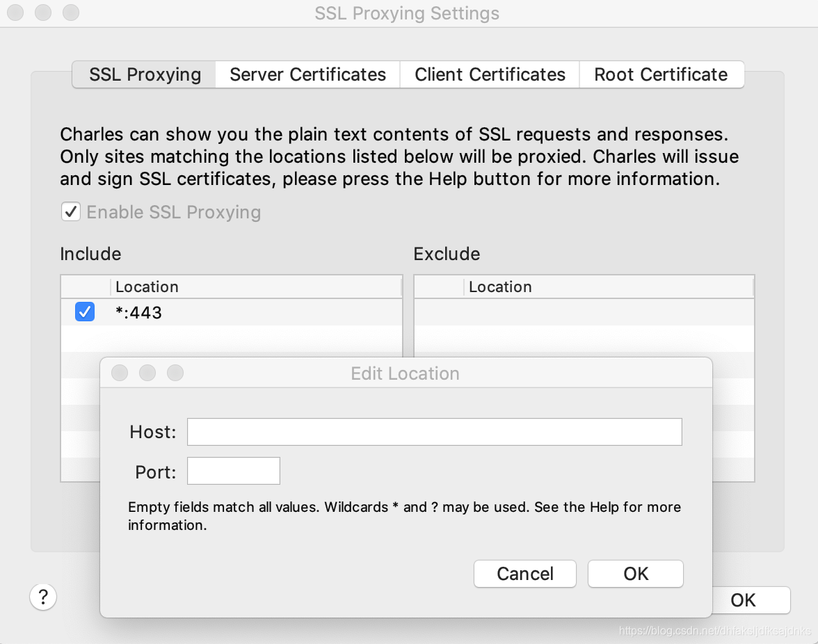Click the Exclude table Location column header

pos(609,287)
